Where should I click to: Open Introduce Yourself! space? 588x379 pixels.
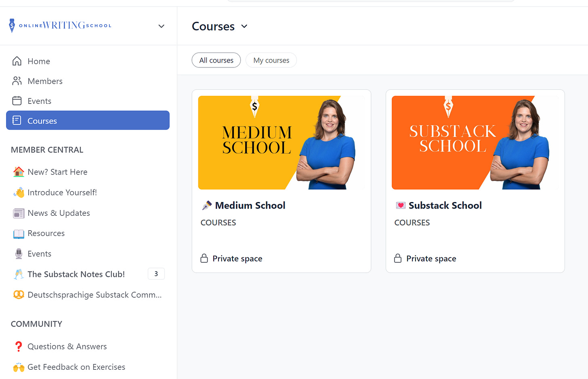tap(62, 192)
